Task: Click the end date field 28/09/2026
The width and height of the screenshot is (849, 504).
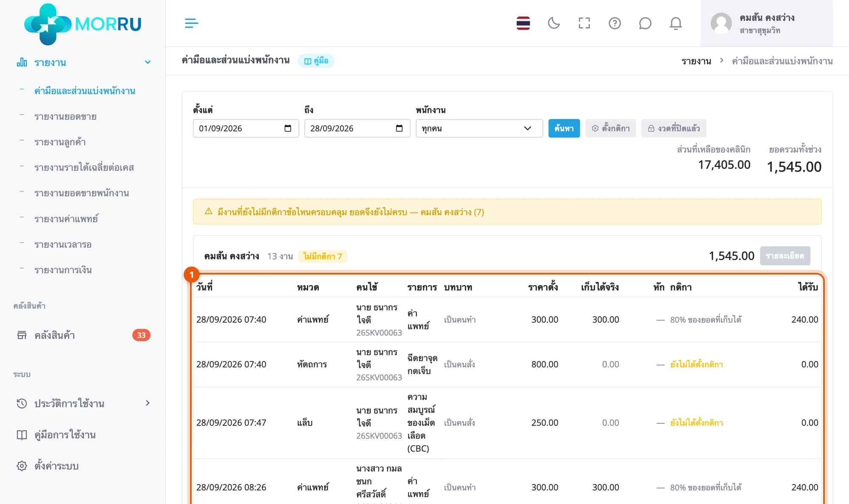Action: click(x=357, y=128)
